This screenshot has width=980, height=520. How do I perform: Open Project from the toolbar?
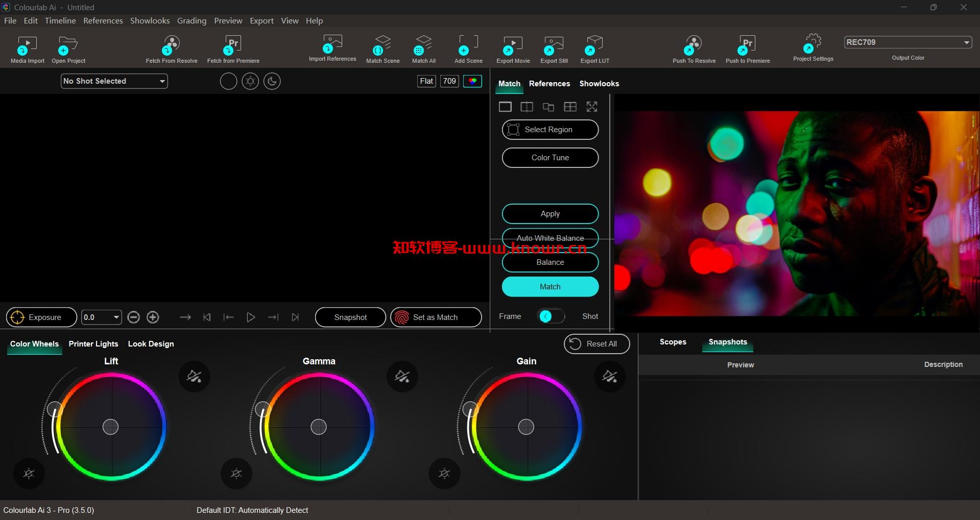point(68,46)
